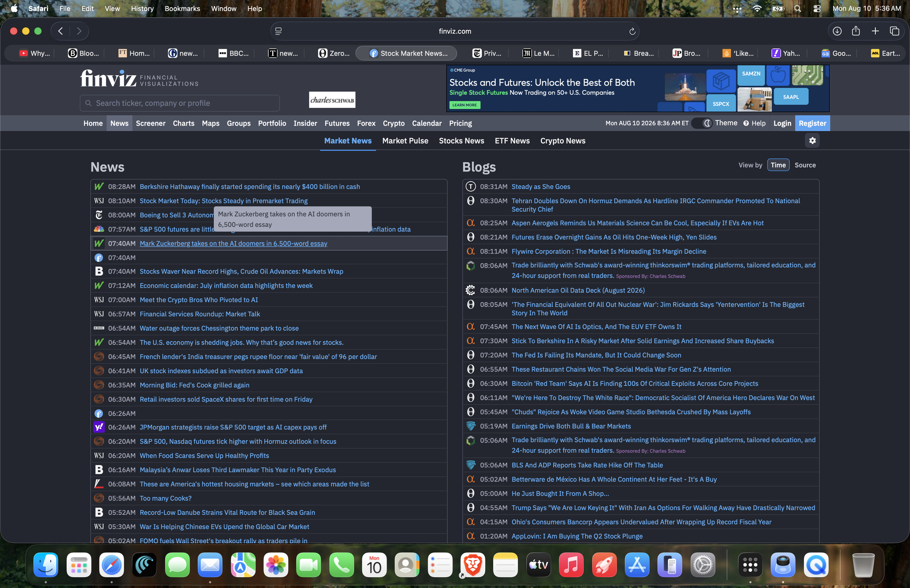This screenshot has height=588, width=910.
Task: Click NYT icon beside Boeing to Sell story
Action: click(99, 215)
